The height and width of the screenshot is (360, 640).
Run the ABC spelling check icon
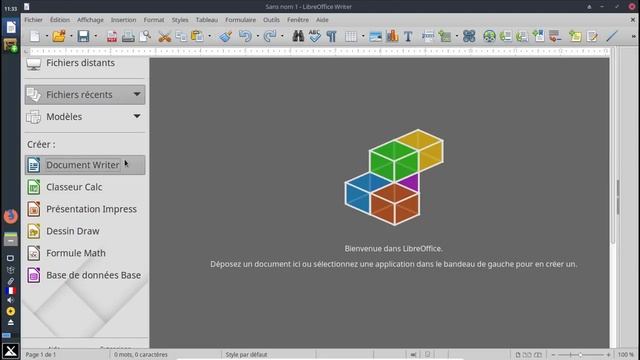pos(314,36)
